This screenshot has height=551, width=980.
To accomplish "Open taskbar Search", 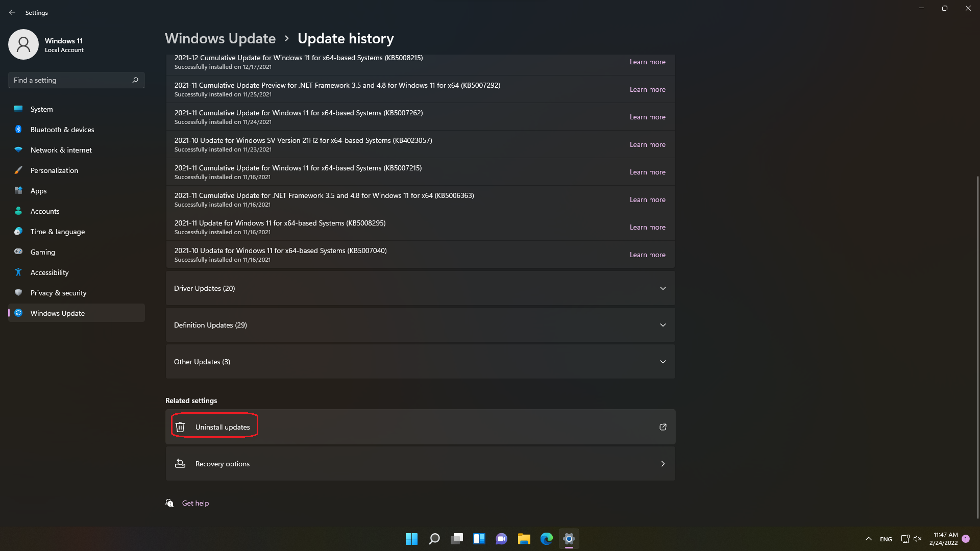I will tap(434, 539).
